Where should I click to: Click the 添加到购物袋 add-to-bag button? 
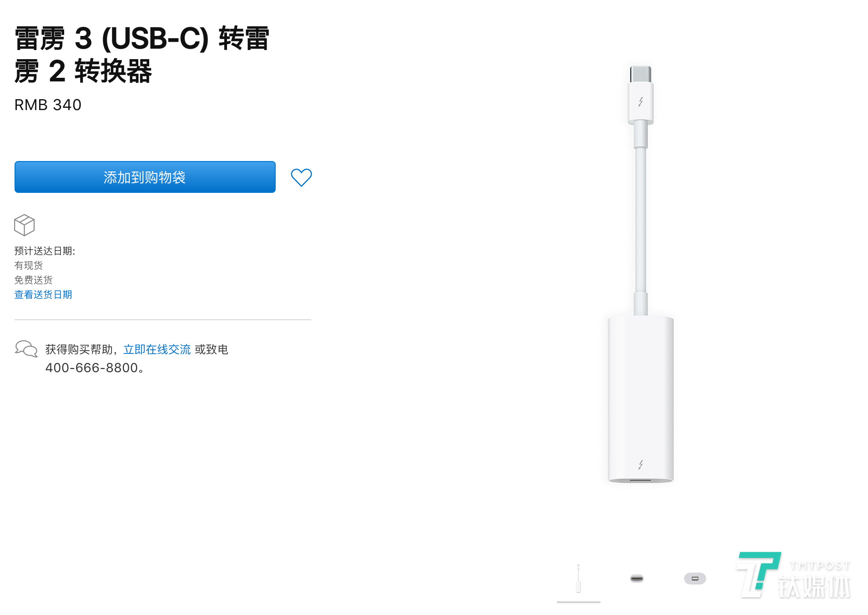coord(145,177)
